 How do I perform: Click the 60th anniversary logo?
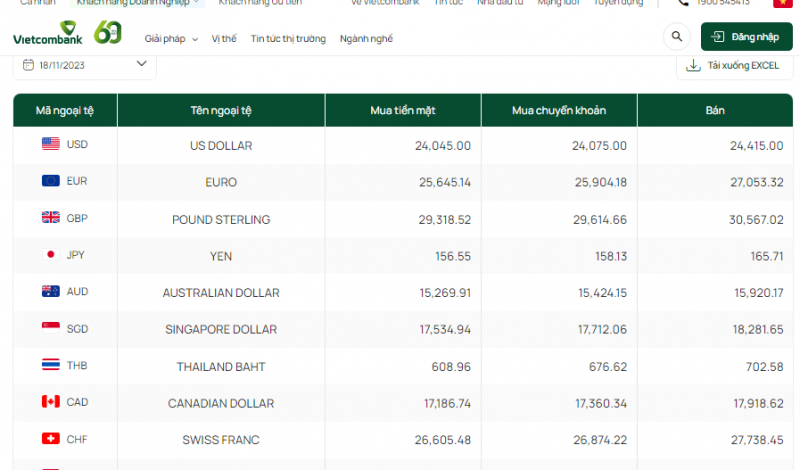(x=107, y=34)
